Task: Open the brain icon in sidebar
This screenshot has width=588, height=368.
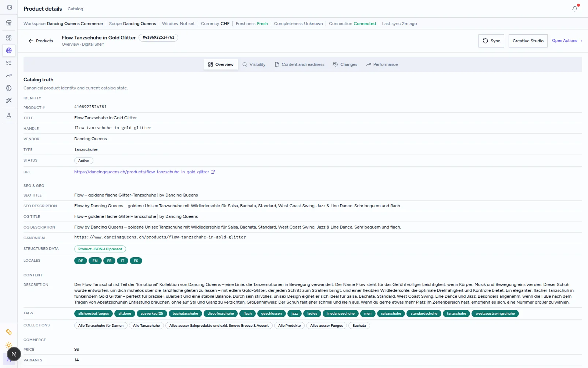Action: click(x=9, y=88)
